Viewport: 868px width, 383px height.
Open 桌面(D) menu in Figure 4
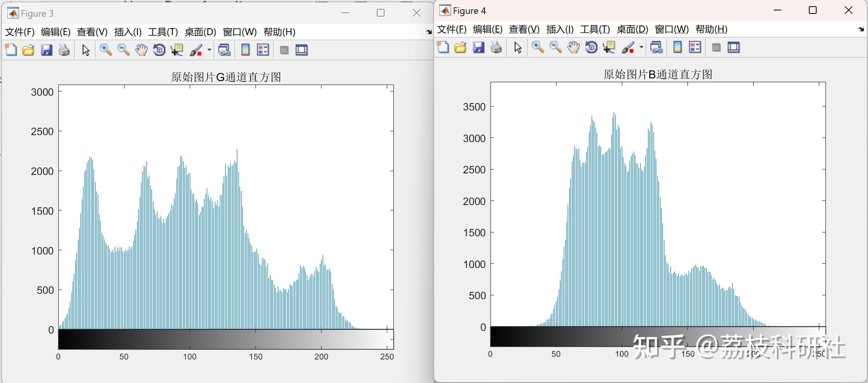(632, 29)
